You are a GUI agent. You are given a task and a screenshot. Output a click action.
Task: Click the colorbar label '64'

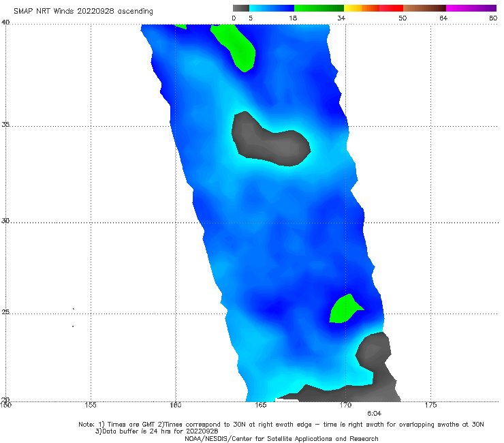(443, 18)
